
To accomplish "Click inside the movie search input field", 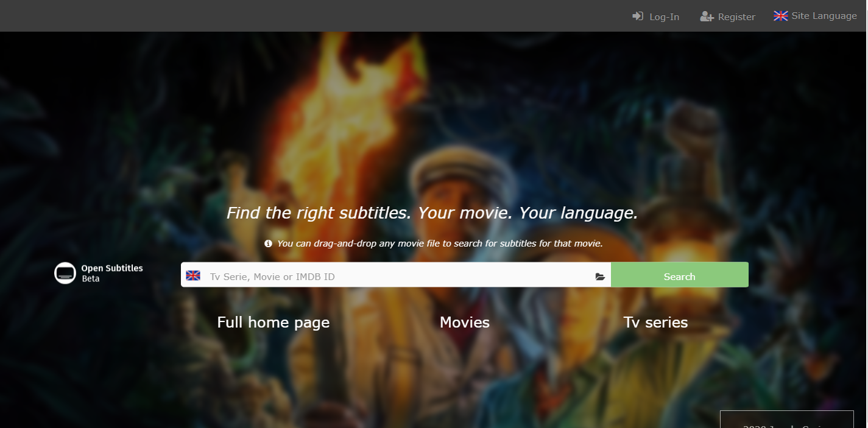I will pyautogui.click(x=396, y=275).
